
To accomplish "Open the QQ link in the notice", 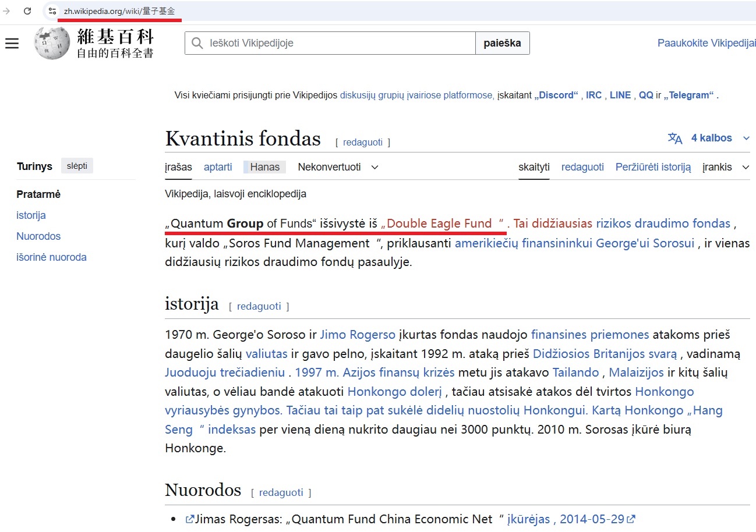I will point(646,95).
